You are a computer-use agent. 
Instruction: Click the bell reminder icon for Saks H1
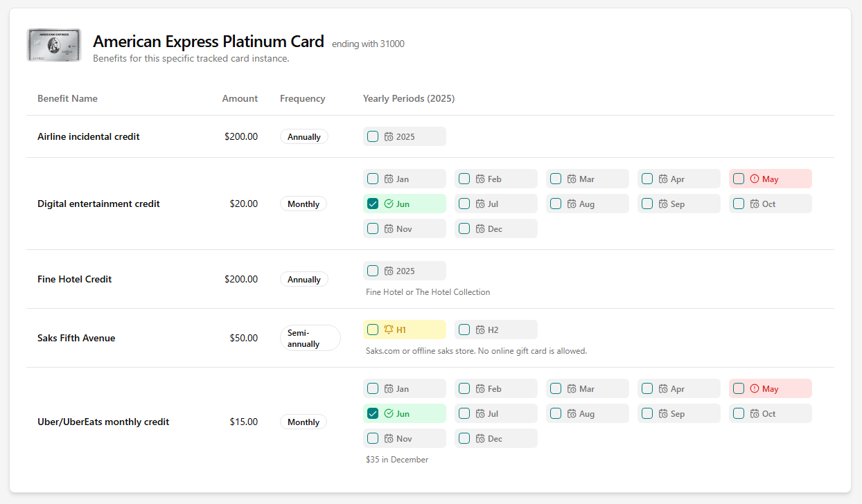point(389,330)
